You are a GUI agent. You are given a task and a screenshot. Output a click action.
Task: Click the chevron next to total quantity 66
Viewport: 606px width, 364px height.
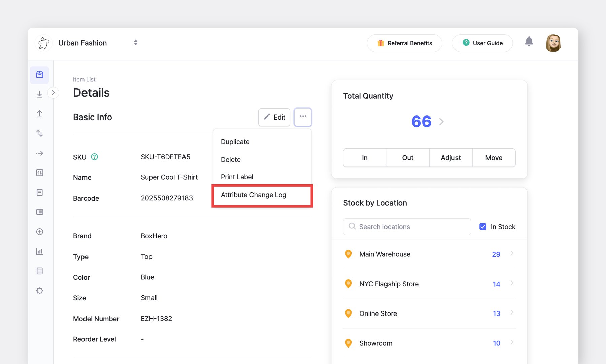click(441, 122)
